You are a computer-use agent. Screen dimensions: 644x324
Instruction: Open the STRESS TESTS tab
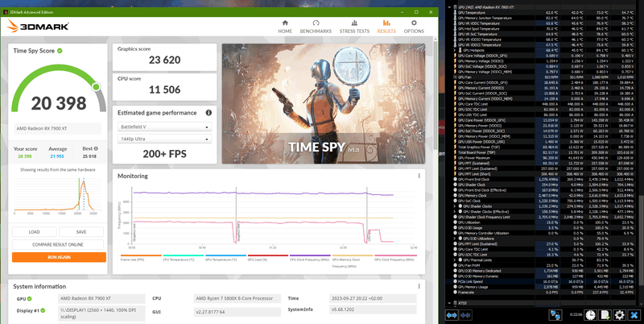coord(354,27)
